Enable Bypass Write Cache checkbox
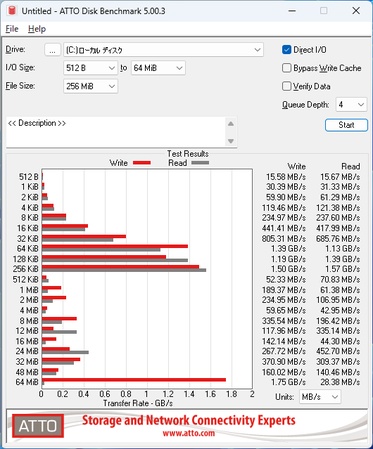Viewport: 373px width, 449px height. point(286,68)
